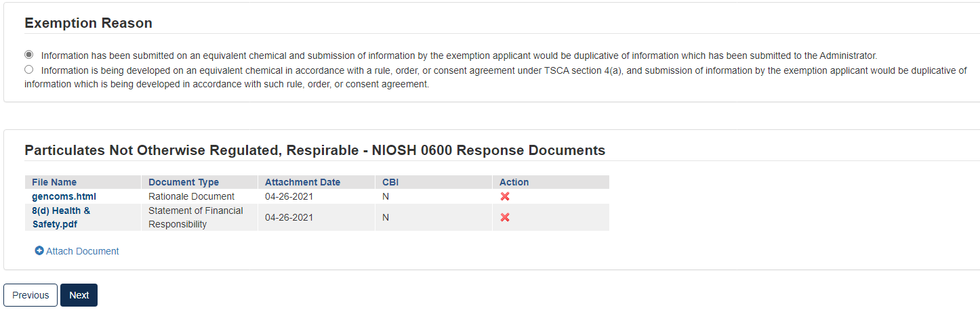
Task: Choose the 'Information is being developed' radio option
Action: click(x=29, y=70)
